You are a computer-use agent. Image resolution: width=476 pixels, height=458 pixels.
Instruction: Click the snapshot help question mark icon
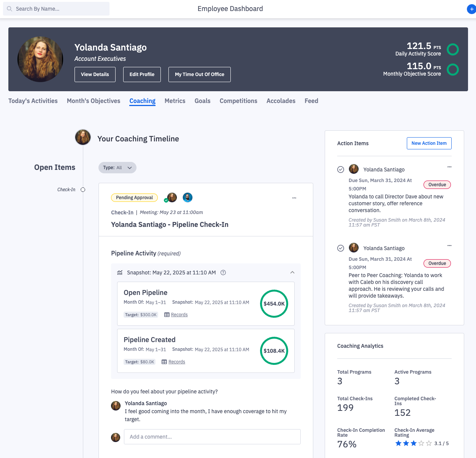pos(223,273)
